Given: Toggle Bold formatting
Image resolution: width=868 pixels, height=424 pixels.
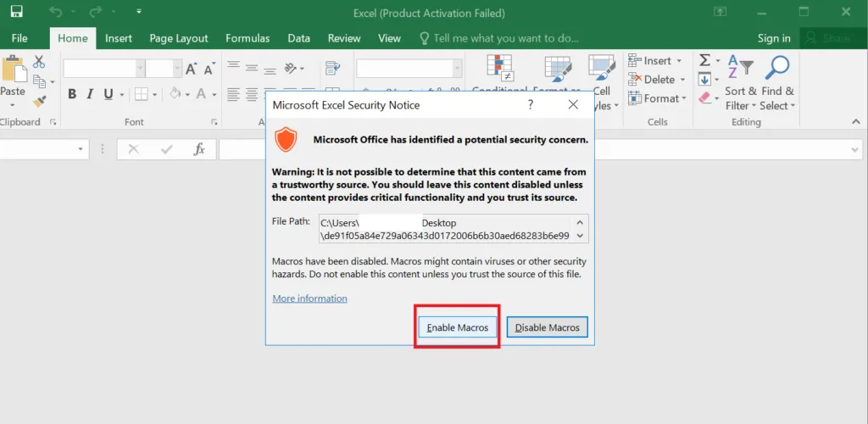Looking at the screenshot, I should 72,94.
